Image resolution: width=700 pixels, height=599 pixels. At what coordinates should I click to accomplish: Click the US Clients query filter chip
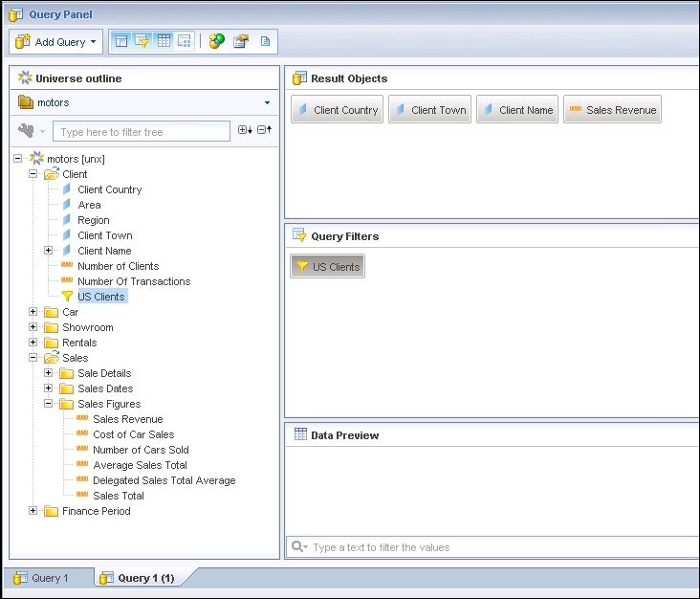coord(327,267)
